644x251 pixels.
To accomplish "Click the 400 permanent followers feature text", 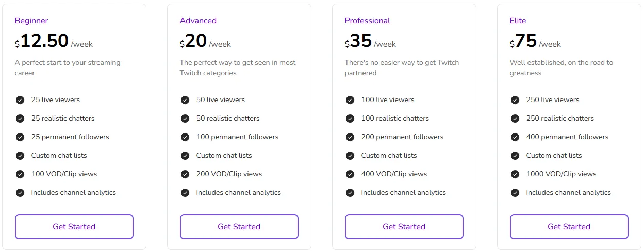I will (x=567, y=137).
